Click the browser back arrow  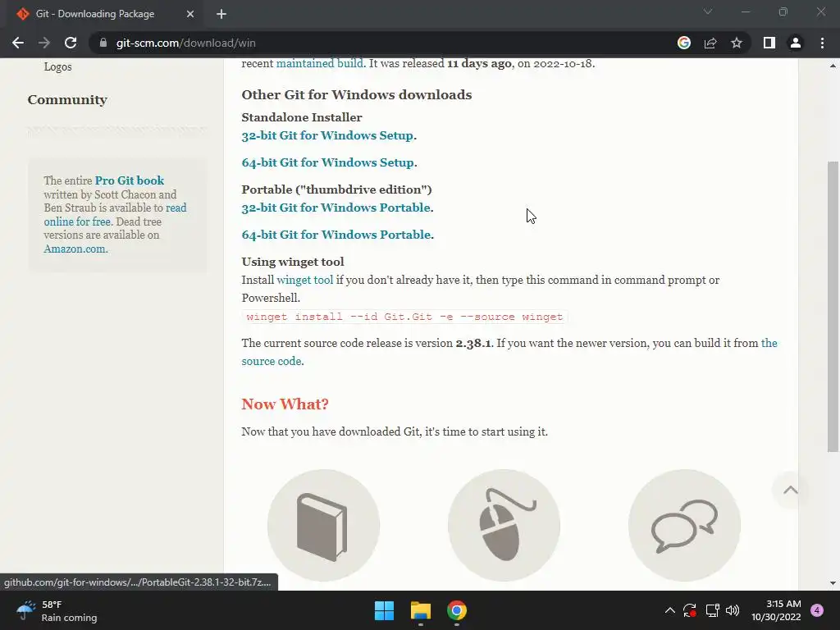[18, 43]
